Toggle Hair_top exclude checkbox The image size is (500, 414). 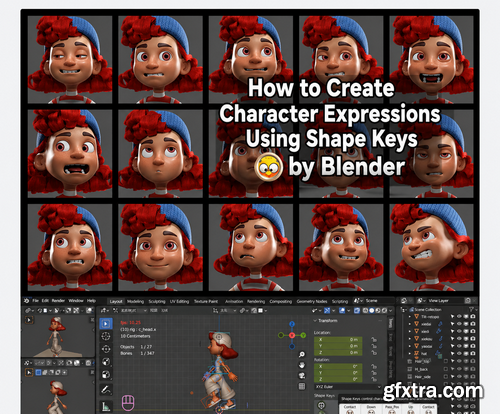point(446,361)
